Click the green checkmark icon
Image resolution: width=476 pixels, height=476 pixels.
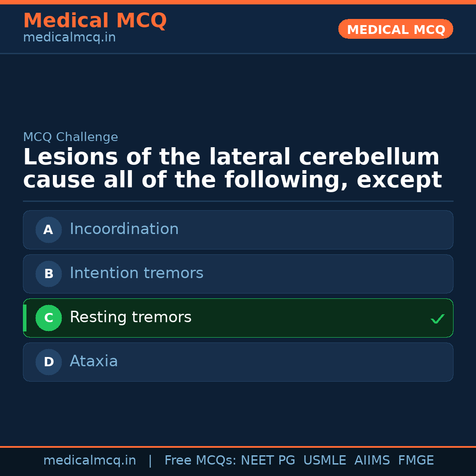(437, 319)
